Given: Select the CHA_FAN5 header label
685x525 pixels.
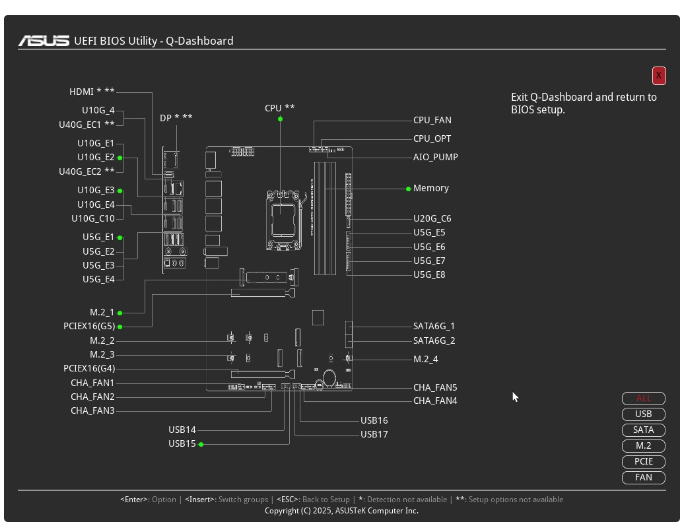Looking at the screenshot, I should pos(435,388).
